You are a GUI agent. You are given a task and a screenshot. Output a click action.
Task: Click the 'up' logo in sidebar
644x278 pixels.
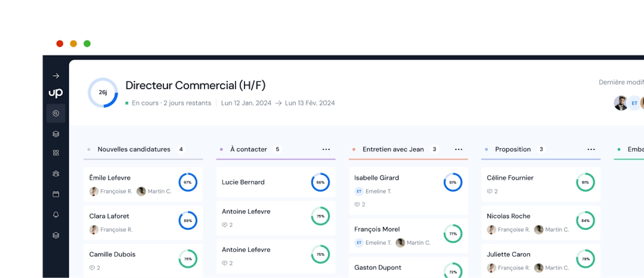[56, 93]
